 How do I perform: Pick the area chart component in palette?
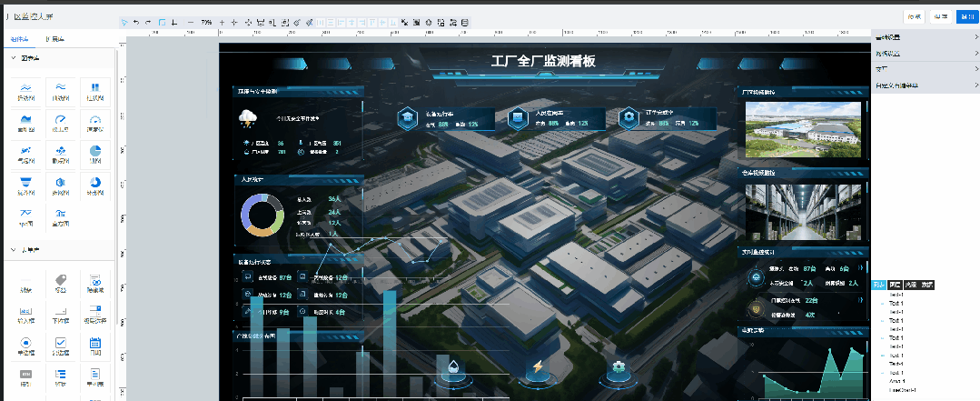[26, 123]
